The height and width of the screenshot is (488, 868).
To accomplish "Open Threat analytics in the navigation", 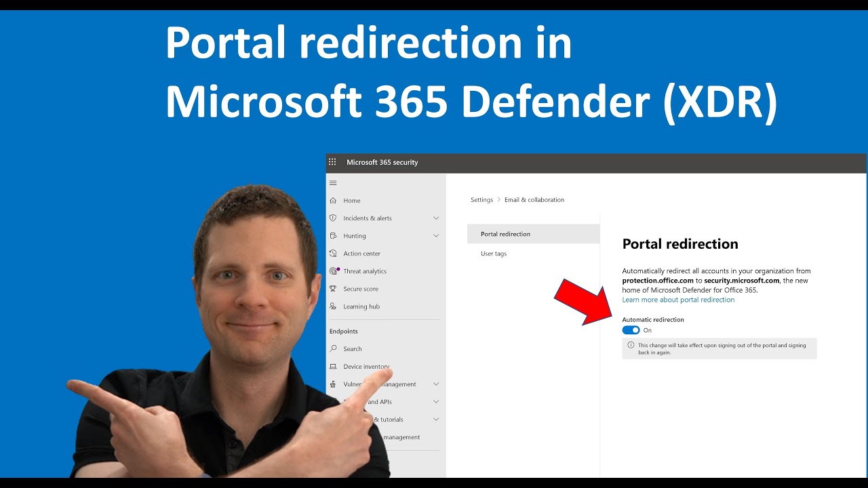I will [x=365, y=271].
